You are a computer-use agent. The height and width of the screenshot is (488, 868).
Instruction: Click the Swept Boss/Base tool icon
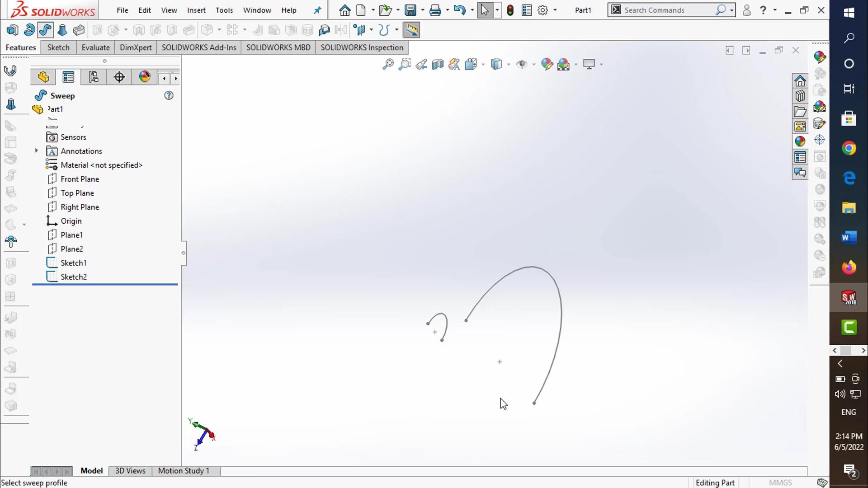pos(45,30)
